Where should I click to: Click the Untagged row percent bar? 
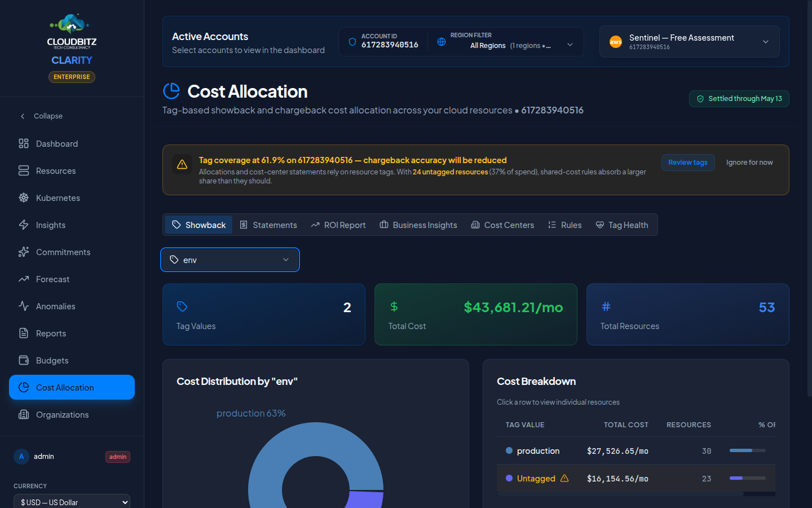(x=748, y=478)
